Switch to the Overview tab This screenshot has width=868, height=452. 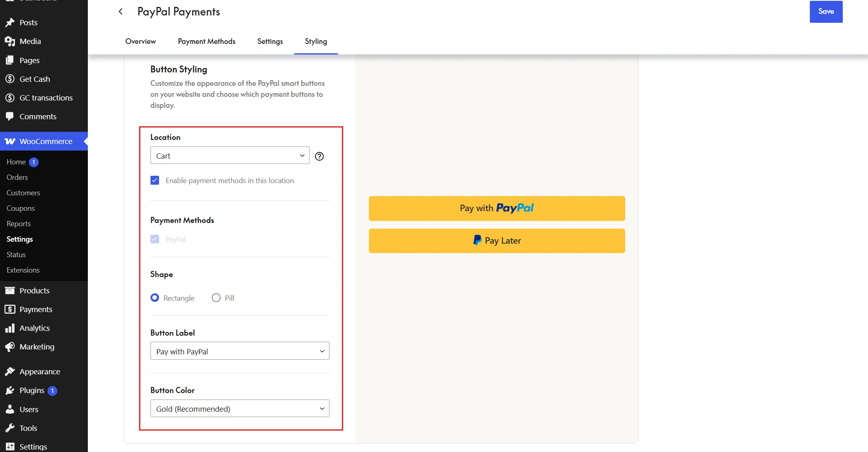click(140, 41)
